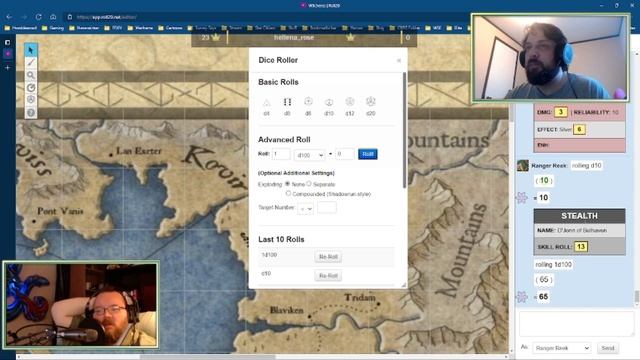Select the arrow select tool
The width and height of the screenshot is (640, 360).
coord(31,50)
